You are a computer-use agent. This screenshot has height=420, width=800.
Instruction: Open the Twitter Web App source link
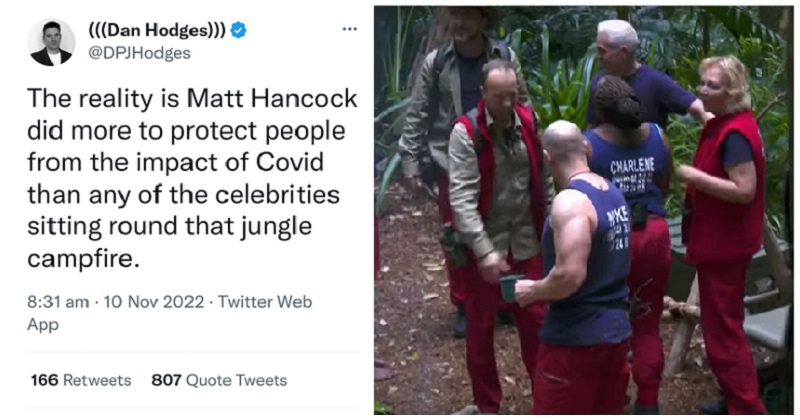coord(169,313)
